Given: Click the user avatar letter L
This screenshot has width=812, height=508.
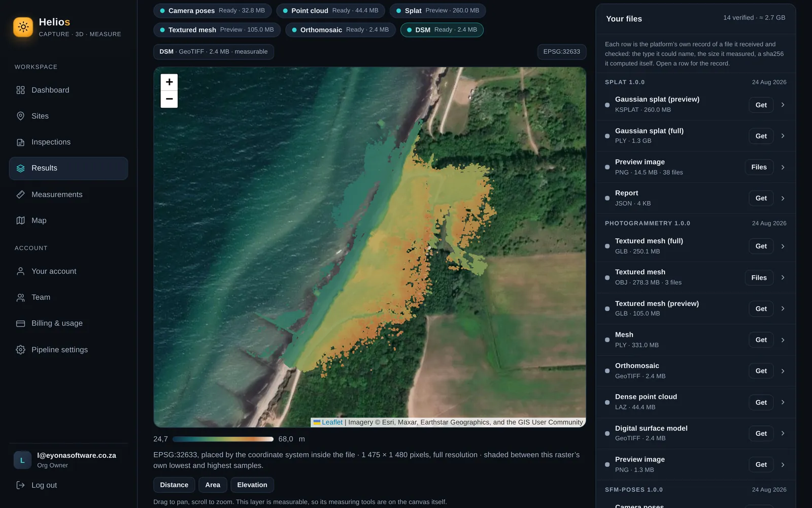Looking at the screenshot, I should click(22, 460).
